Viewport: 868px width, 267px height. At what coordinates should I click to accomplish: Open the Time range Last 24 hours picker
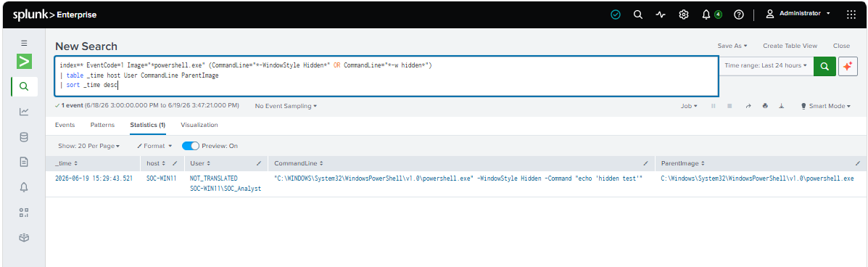coord(766,66)
